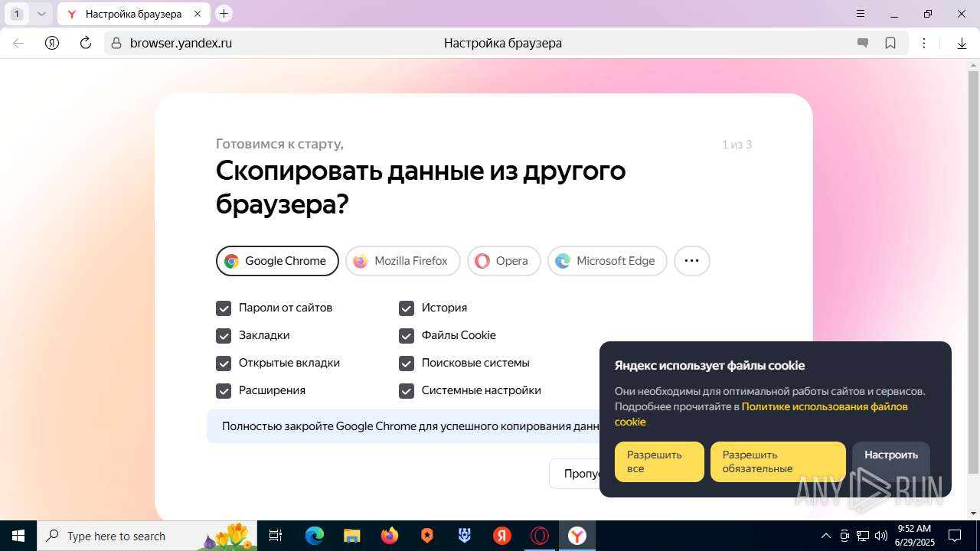Choose Microsoft Edge as import source
980x551 pixels.
click(x=607, y=261)
